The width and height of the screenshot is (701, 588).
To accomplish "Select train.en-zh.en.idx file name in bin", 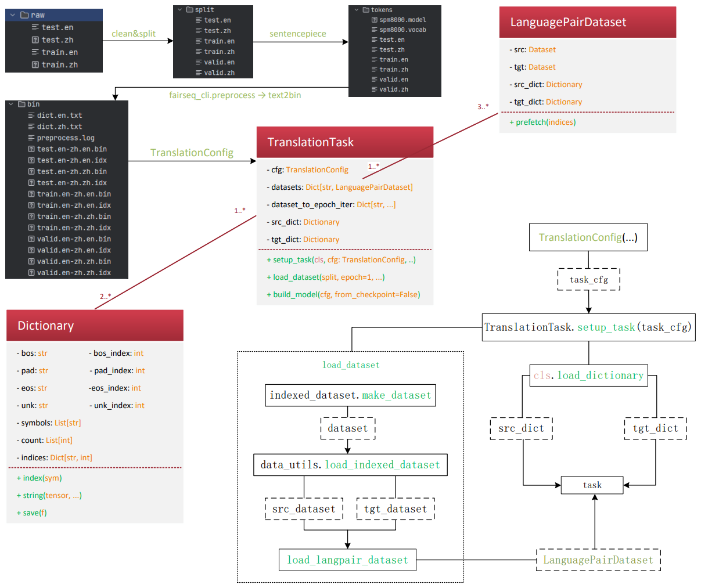I will coord(74,205).
